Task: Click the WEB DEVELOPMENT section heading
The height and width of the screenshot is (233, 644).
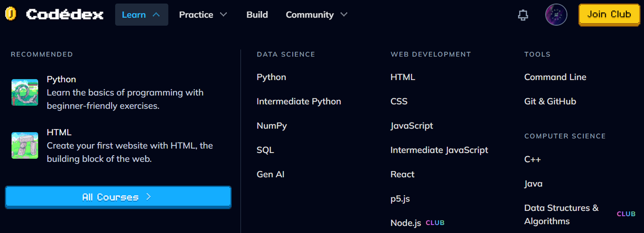Action: (x=431, y=54)
